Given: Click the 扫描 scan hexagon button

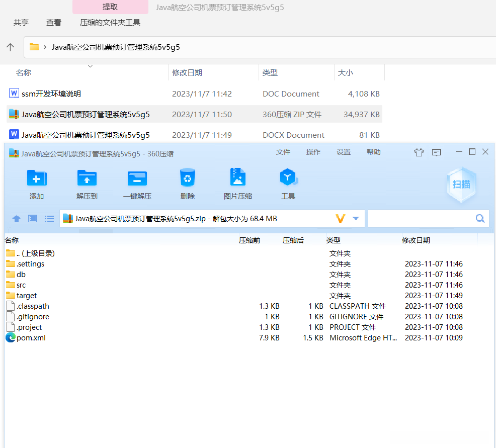Looking at the screenshot, I should coord(461,185).
